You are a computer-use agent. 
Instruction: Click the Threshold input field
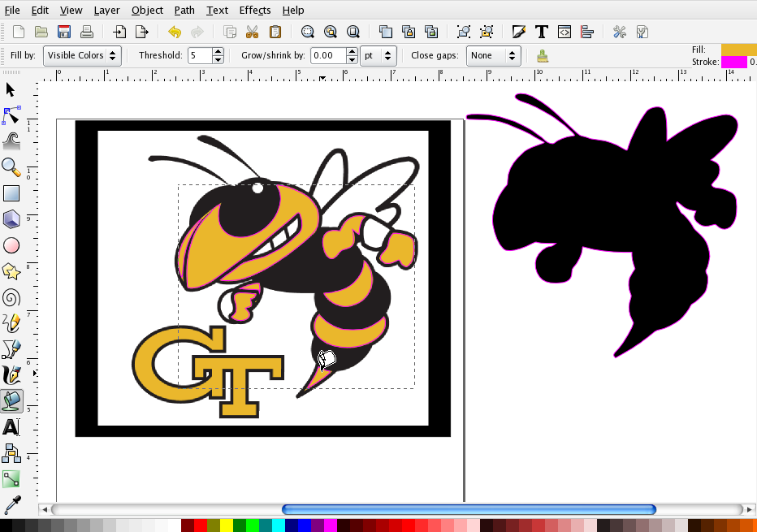(201, 55)
